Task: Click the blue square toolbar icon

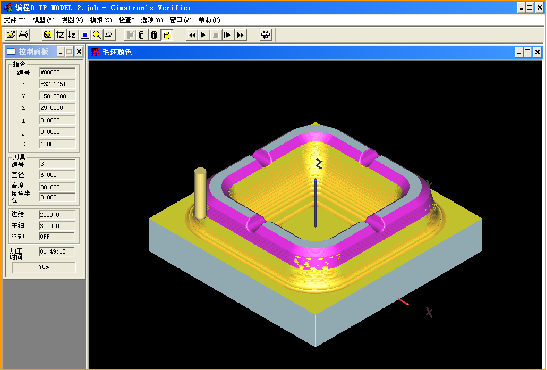Action: 85,35
